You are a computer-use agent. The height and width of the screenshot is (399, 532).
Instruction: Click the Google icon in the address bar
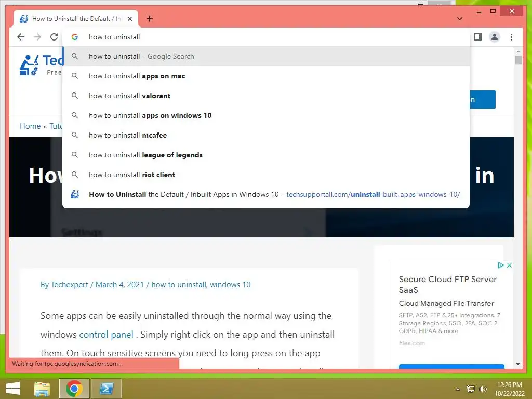75,37
